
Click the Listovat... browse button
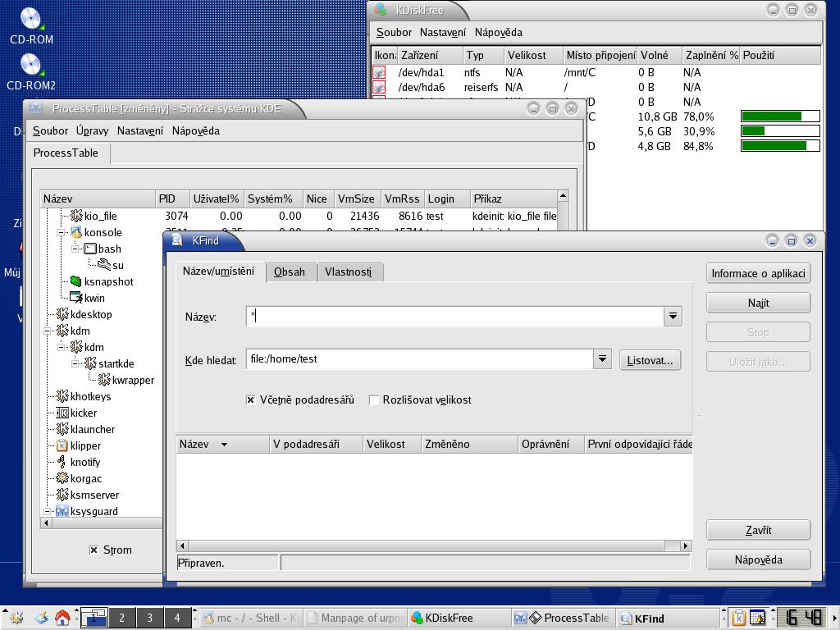pos(650,361)
